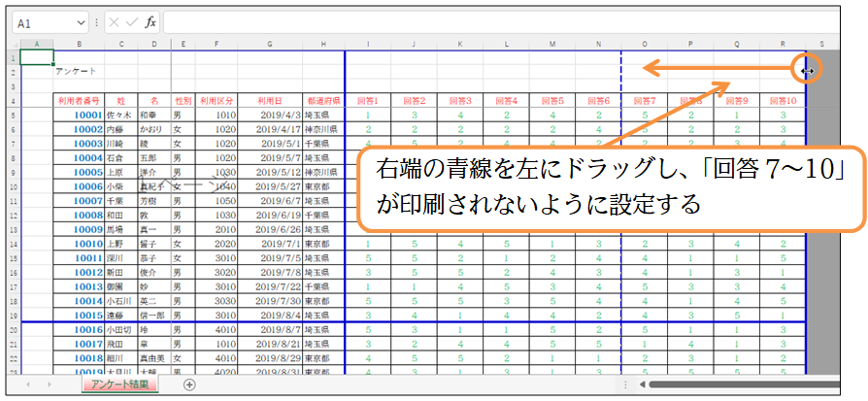Click given name cell 真由美
This screenshot has height=401, width=868.
pos(154,358)
